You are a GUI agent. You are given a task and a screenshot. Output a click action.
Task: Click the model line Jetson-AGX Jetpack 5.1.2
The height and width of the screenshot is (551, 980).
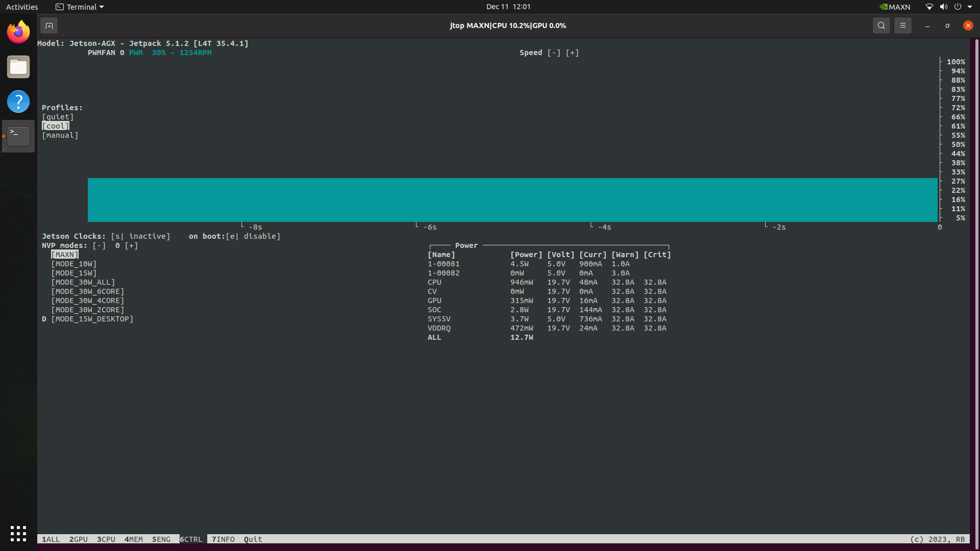[x=143, y=43]
